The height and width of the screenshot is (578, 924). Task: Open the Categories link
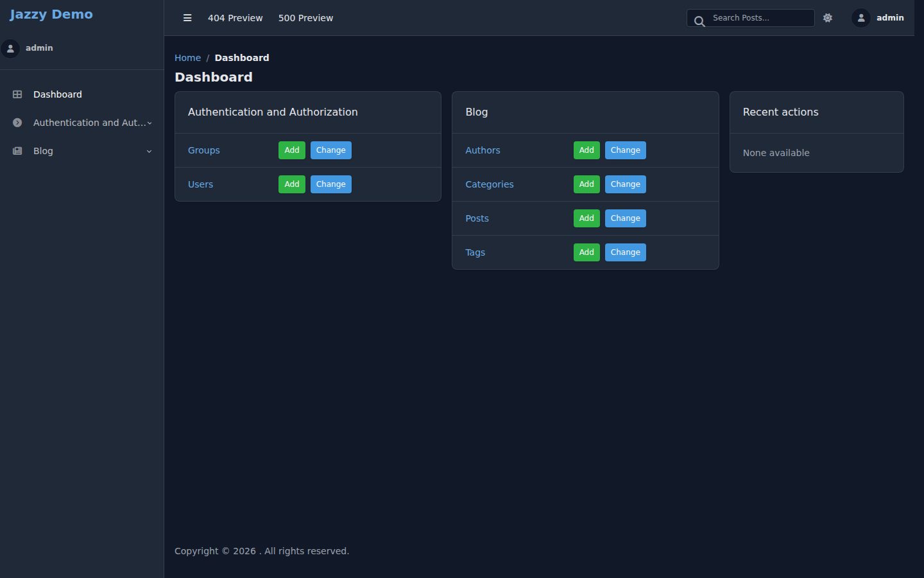coord(490,184)
